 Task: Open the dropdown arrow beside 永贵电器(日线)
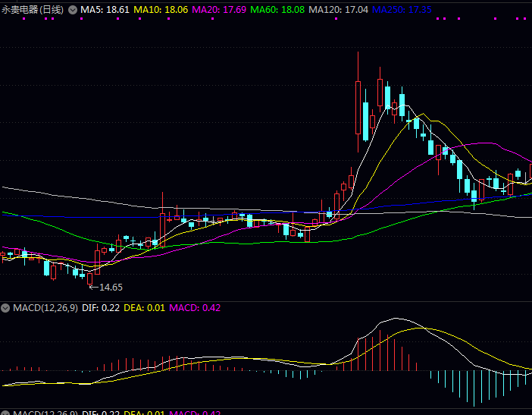coord(73,10)
